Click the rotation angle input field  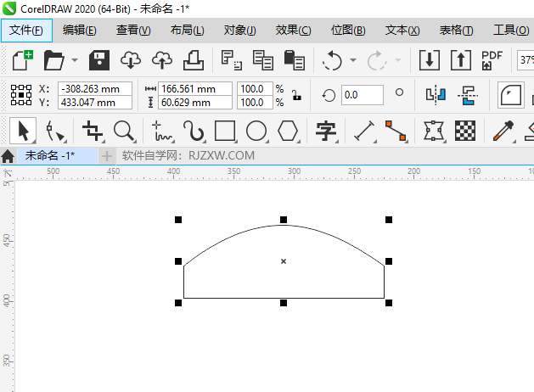click(x=362, y=95)
